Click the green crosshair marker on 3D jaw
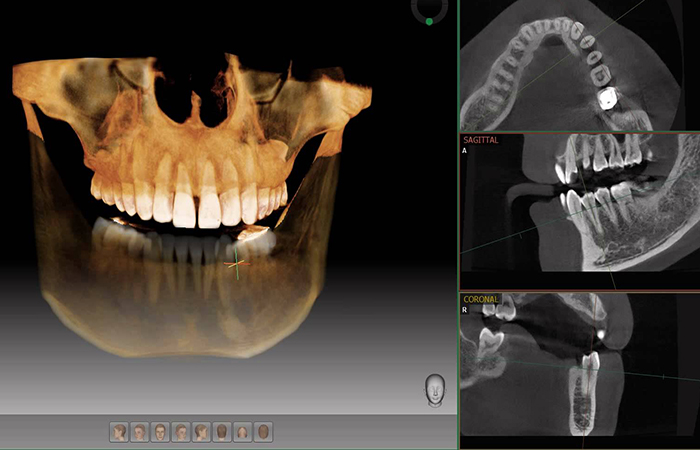The image size is (700, 450). [x=236, y=264]
